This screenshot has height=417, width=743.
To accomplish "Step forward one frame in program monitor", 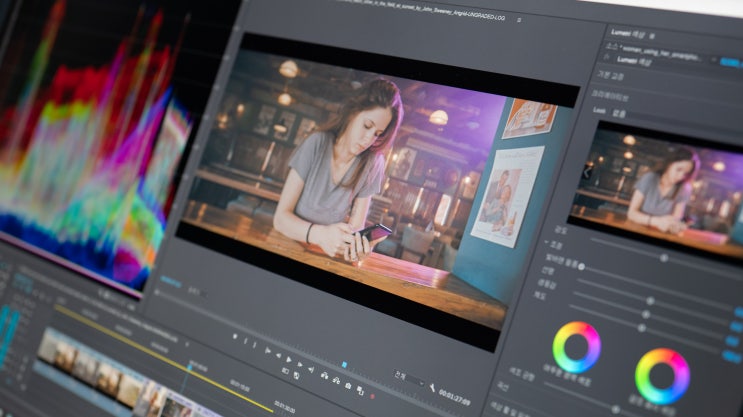I will [x=300, y=364].
